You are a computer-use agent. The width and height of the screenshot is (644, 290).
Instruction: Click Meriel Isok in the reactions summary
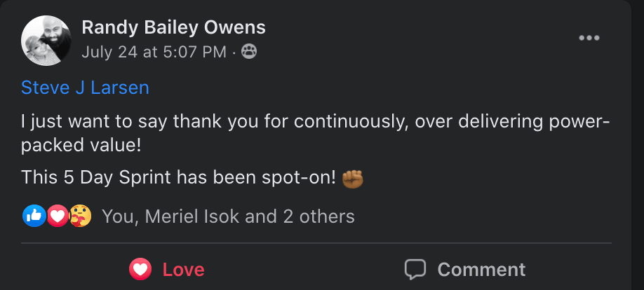coord(199,216)
